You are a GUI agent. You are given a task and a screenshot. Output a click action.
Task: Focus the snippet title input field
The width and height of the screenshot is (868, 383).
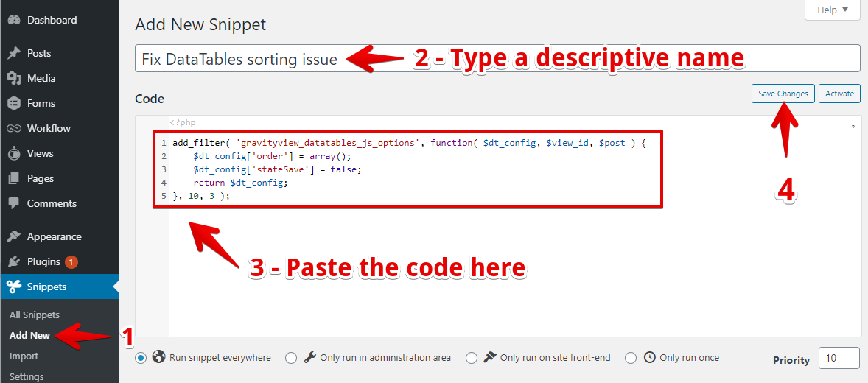(497, 59)
